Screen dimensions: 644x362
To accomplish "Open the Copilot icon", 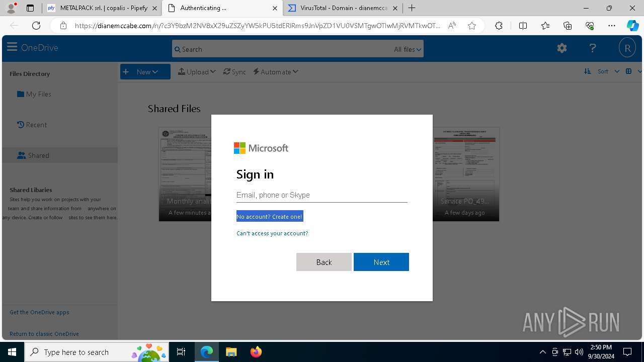I will point(632,26).
